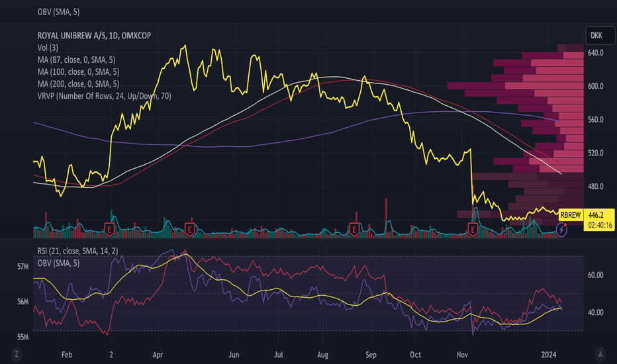Open the earnings marker near early March

109,229
